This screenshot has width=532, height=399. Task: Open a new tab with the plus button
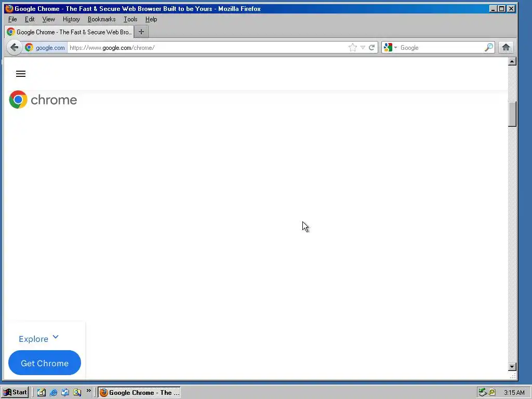click(141, 32)
